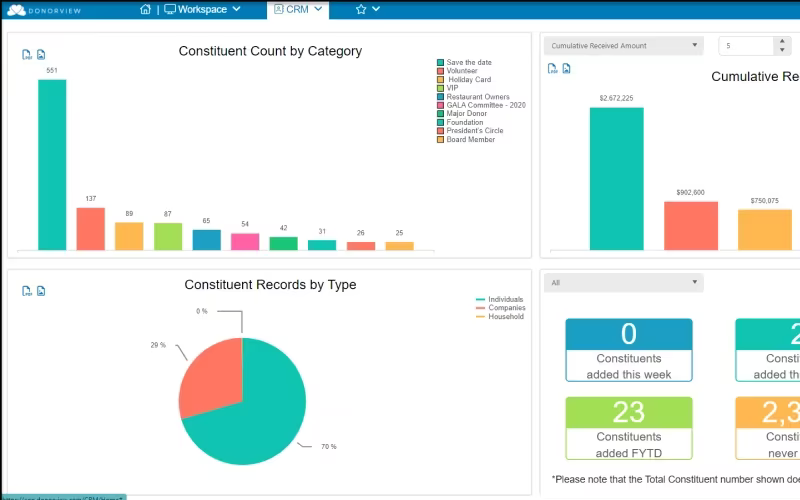This screenshot has width=800, height=500.
Task: Go to the Home icon
Action: (x=145, y=9)
